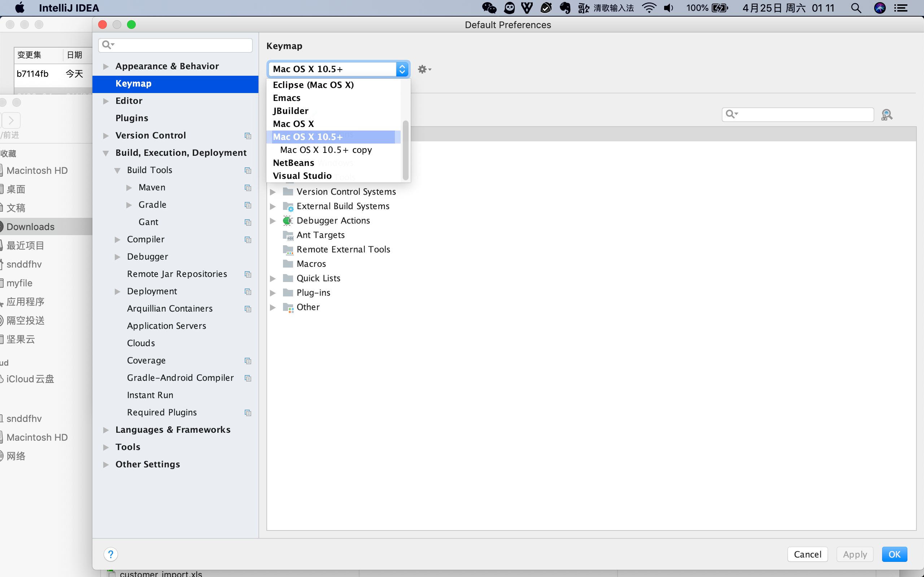Click project-level icon beside Version Control
Screen dimensions: 924x577
[248, 136]
